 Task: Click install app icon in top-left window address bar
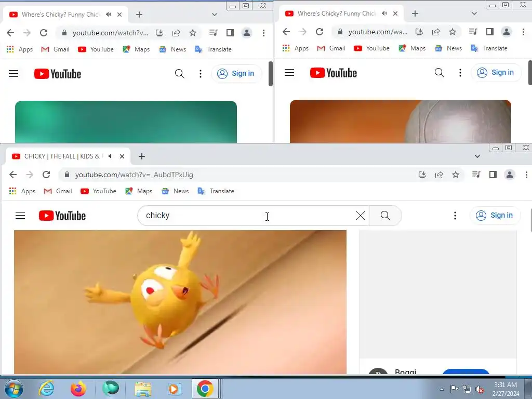coord(159,33)
